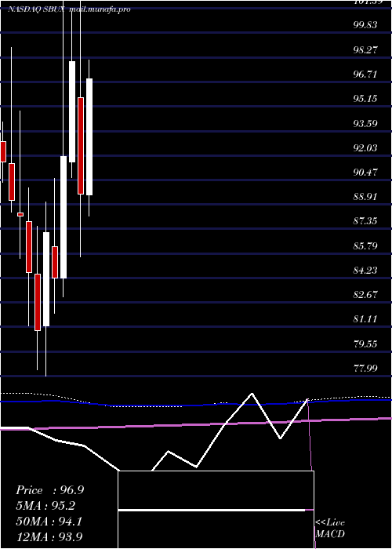This screenshot has height=549, width=392.
Task: Click the 92.03 price axis label
Action: pos(365,147)
